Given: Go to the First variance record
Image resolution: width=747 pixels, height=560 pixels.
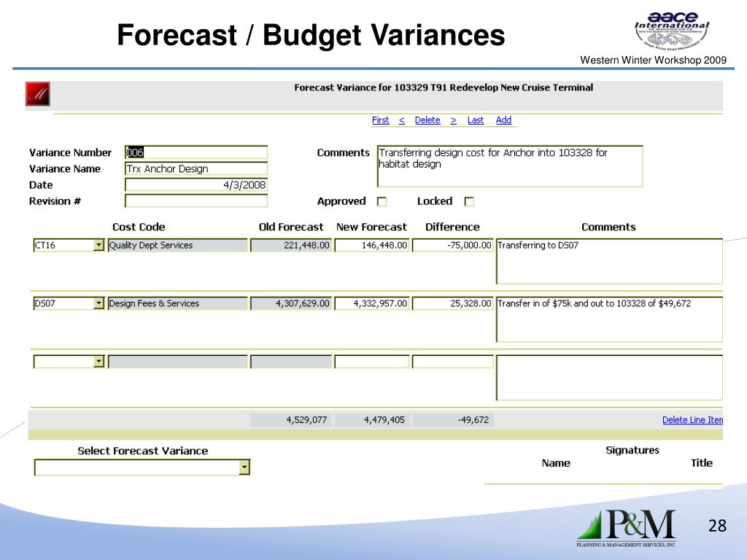Looking at the screenshot, I should click(x=380, y=120).
